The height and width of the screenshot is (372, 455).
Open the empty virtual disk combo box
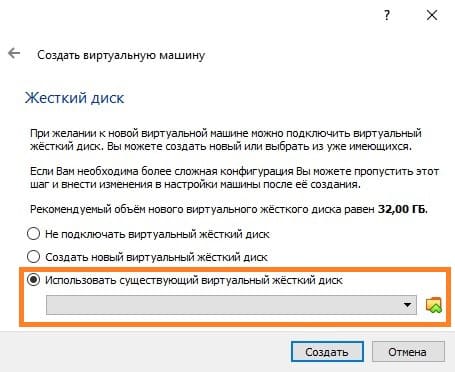click(231, 305)
